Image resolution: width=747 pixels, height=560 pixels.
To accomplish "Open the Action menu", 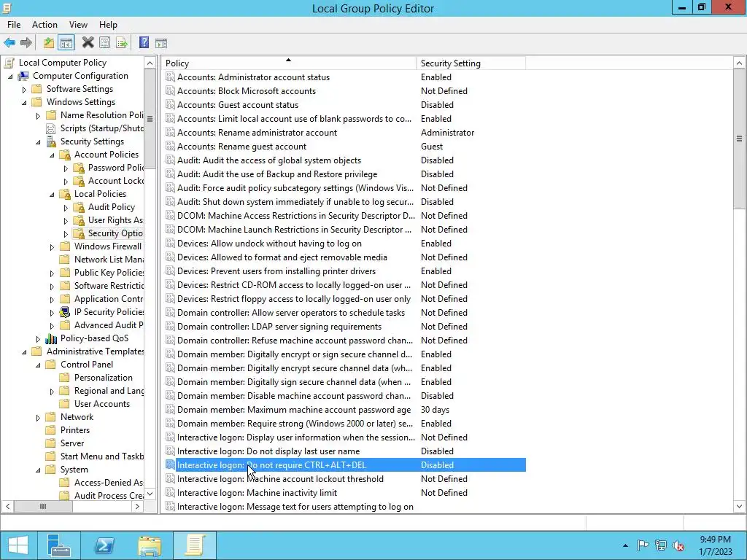I will [44, 25].
